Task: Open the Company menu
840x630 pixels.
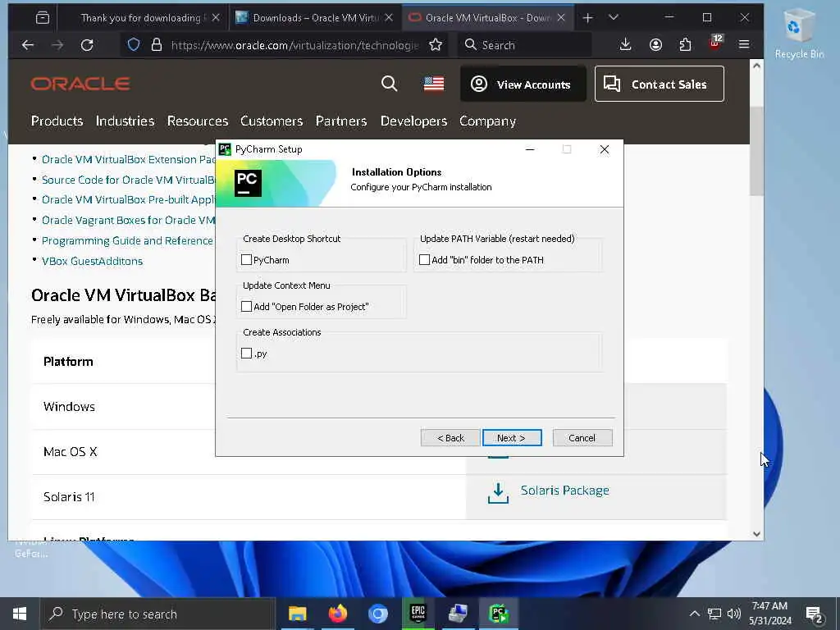Action: tap(487, 121)
